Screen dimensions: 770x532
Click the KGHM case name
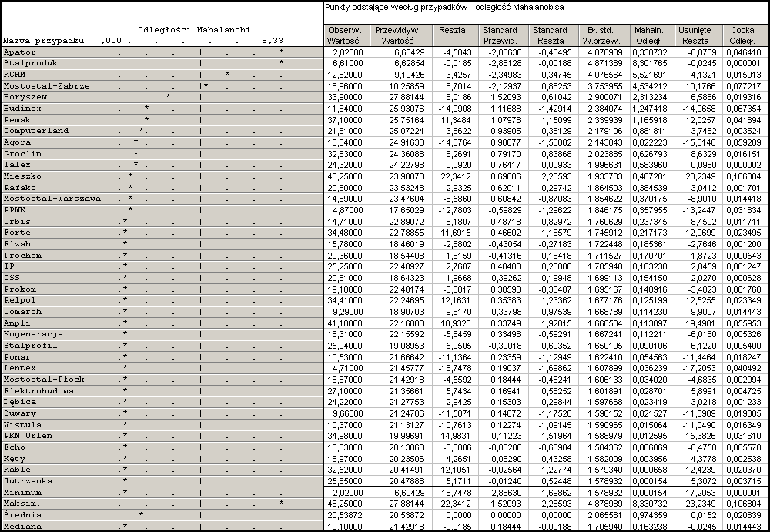[14, 75]
